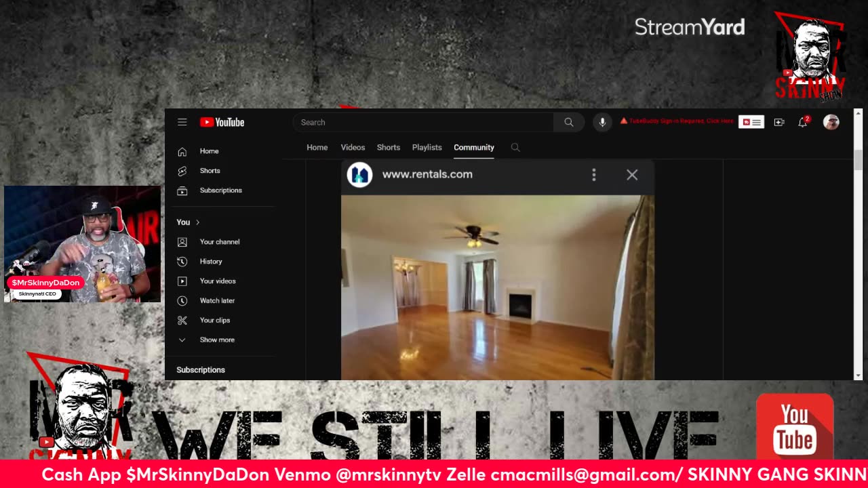Open the YouTube hamburger guide menu
This screenshot has height=488, width=868.
[x=182, y=122]
